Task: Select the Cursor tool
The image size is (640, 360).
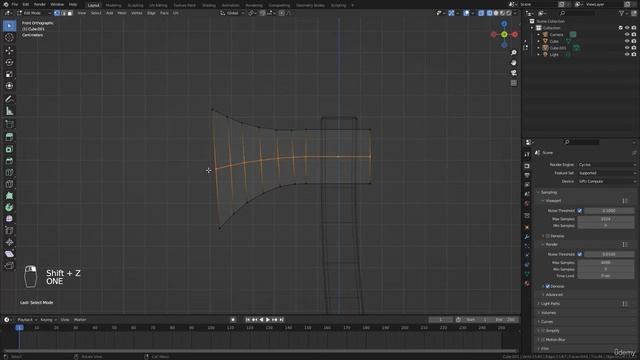Action: pyautogui.click(x=9, y=38)
